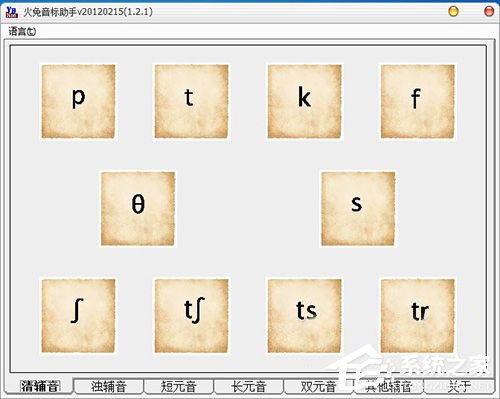
Task: Open the 短元音 tab
Action: tap(179, 387)
